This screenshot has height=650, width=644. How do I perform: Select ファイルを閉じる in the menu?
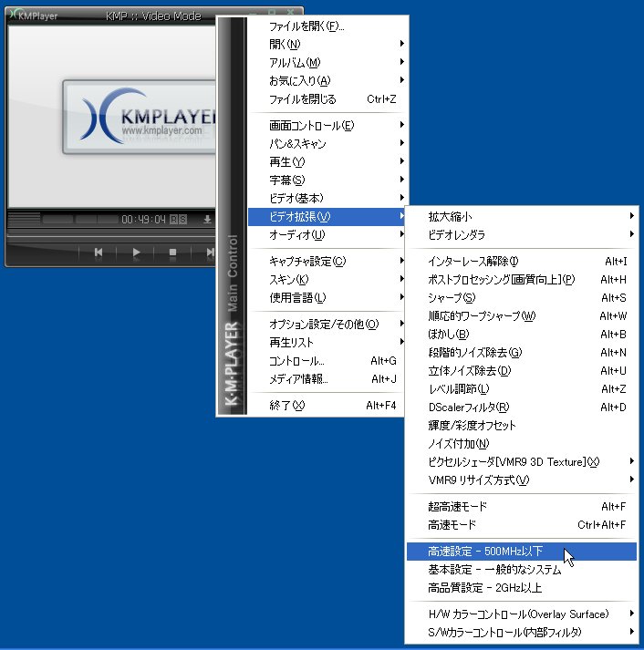pyautogui.click(x=328, y=99)
